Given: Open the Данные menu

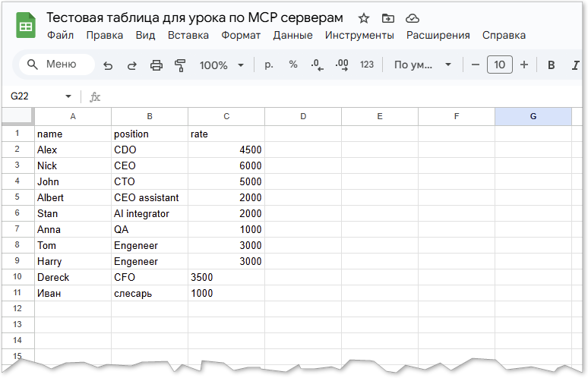Looking at the screenshot, I should pos(292,35).
